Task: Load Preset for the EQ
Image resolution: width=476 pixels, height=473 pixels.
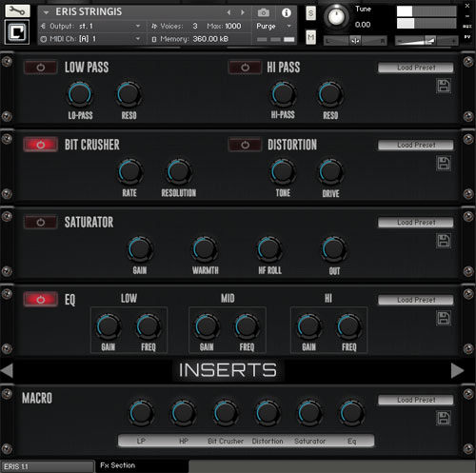Action: pyautogui.click(x=416, y=300)
